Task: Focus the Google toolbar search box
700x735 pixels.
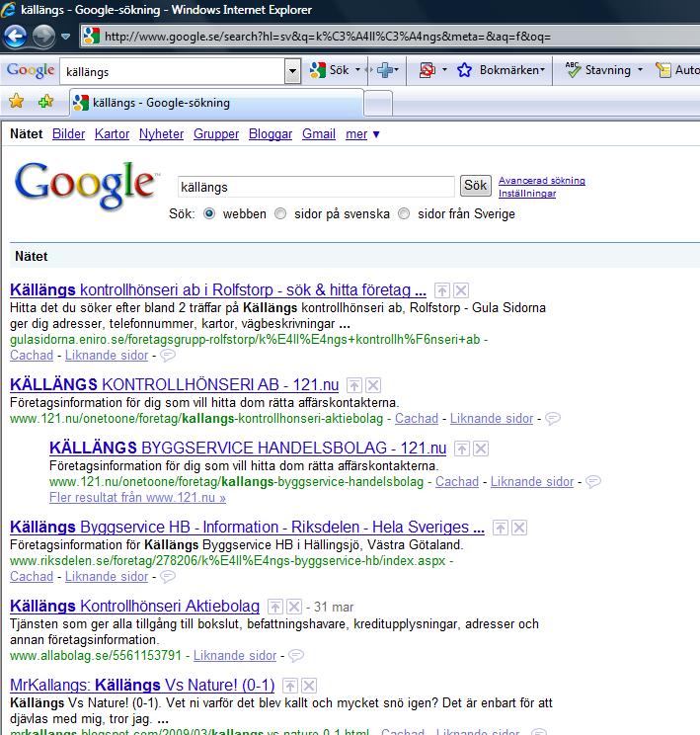Action: (x=173, y=72)
